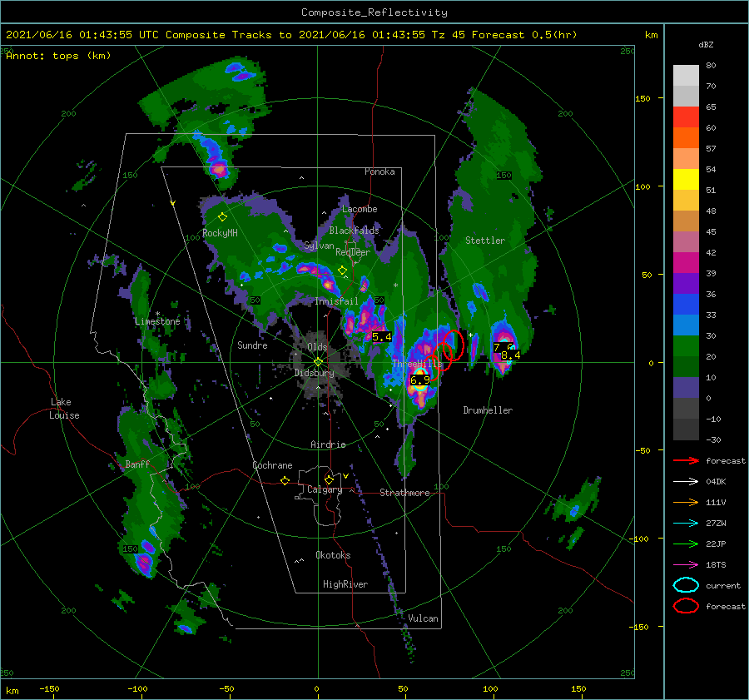Select the HighRiver label
This screenshot has width=749, height=700.
[x=345, y=584]
